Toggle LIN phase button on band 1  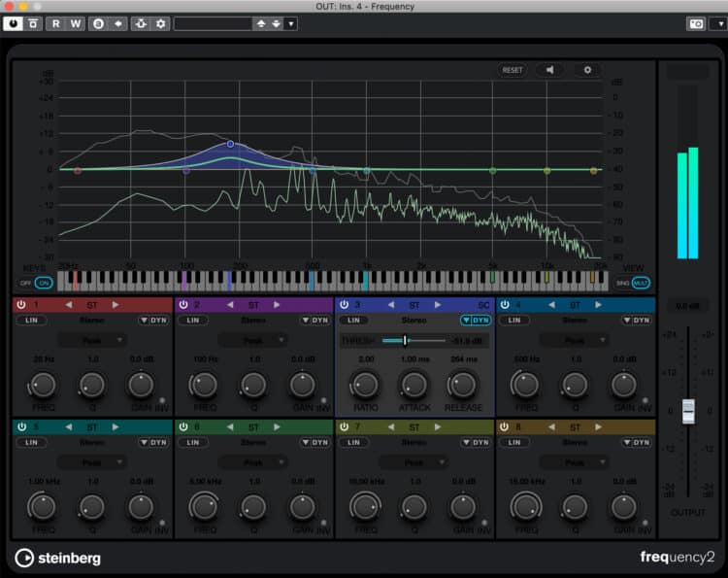coord(31,321)
